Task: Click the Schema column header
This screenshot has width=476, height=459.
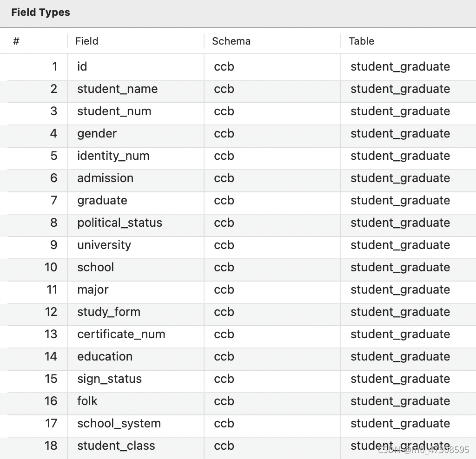Action: click(272, 41)
